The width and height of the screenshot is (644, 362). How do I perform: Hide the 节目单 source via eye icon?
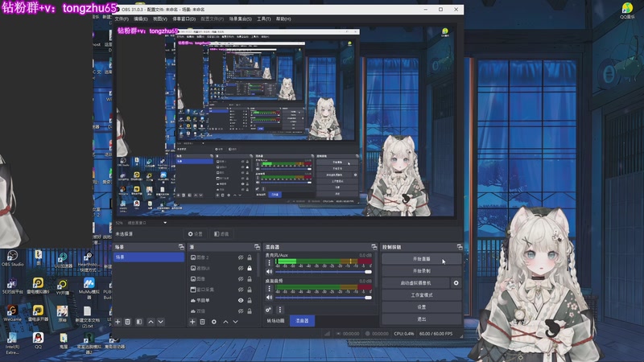point(241,300)
